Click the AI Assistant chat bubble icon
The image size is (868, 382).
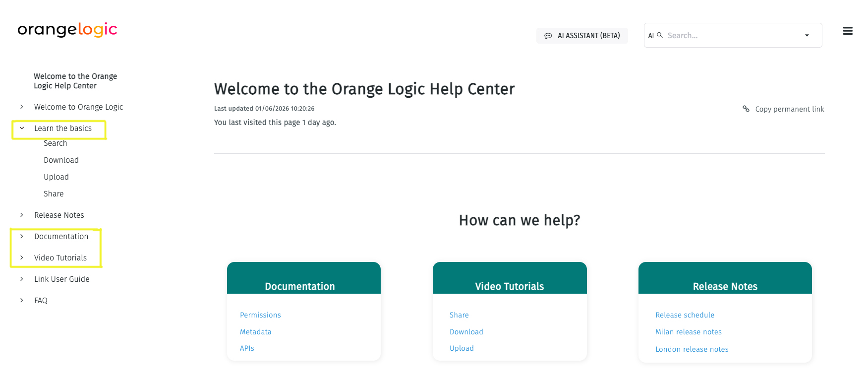coord(548,35)
